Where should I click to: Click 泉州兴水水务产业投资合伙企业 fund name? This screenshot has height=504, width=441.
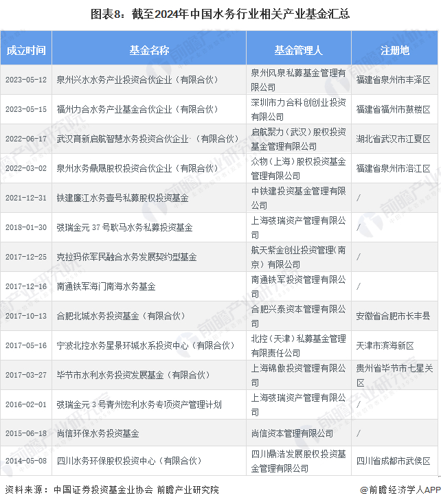click(x=137, y=80)
